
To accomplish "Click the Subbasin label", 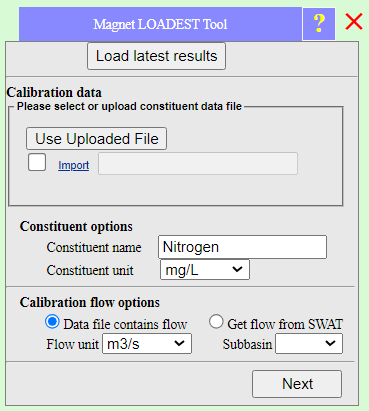I will tap(247, 344).
